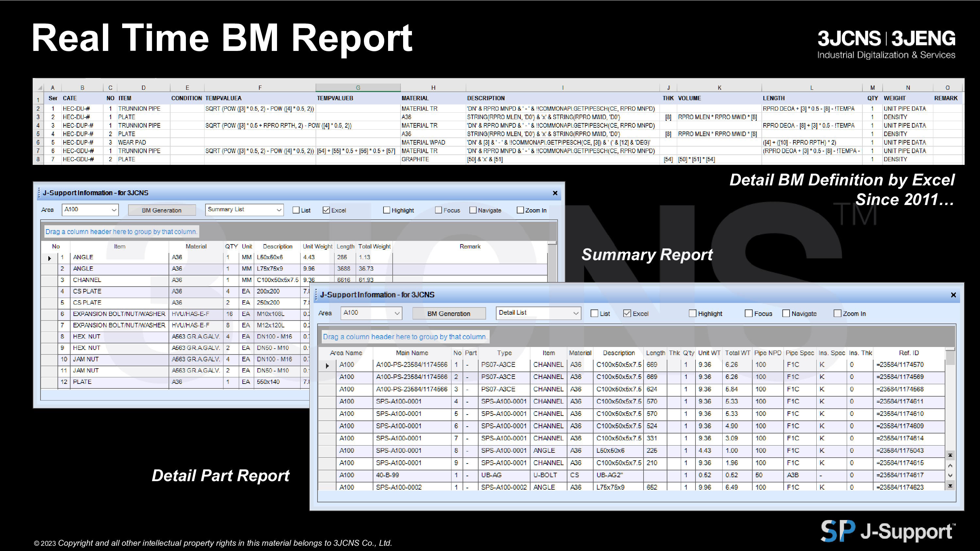Screen dimensions: 980x551
Task: Jump to last record in Detail List scrollbar
Action: tap(950, 486)
